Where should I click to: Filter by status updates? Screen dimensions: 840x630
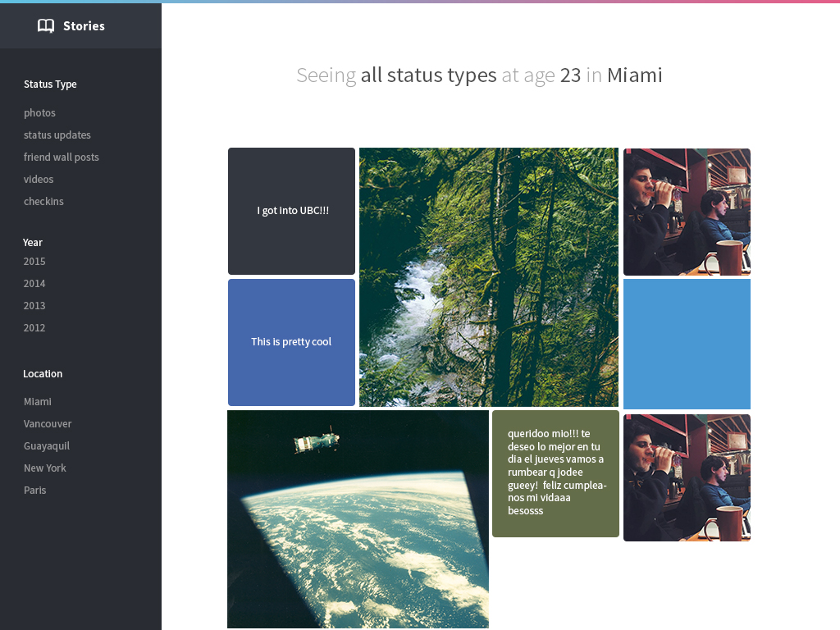click(x=57, y=135)
